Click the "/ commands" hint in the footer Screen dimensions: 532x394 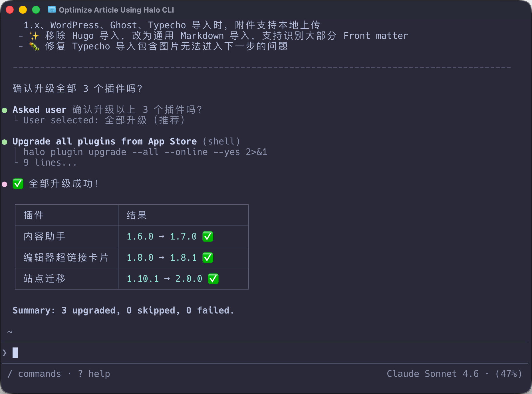tap(34, 374)
